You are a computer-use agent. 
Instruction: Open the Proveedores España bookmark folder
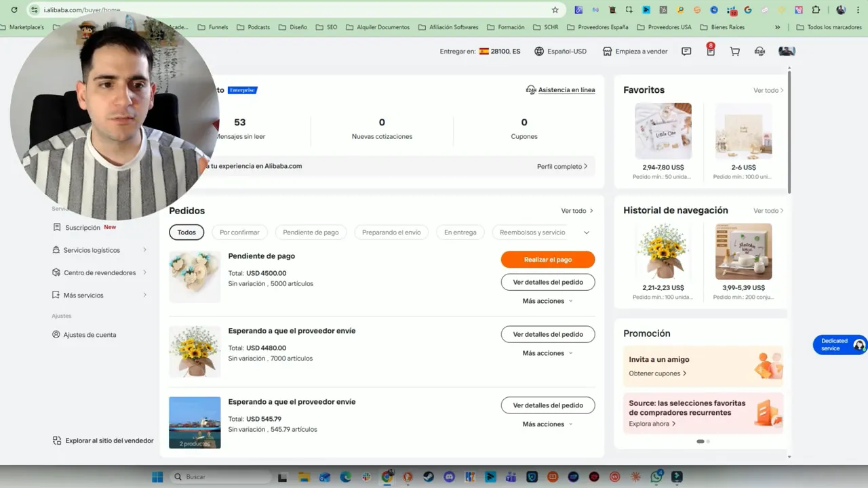point(597,27)
